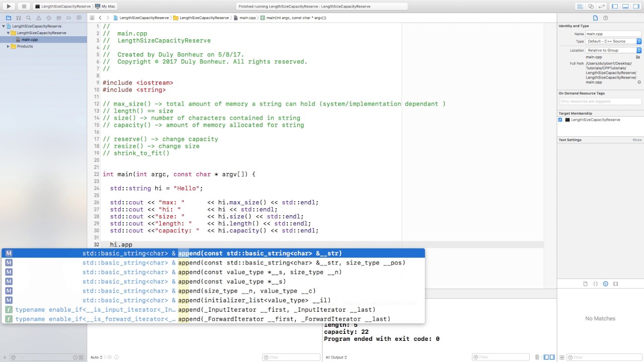This screenshot has width=644, height=362.
Task: Open the Type dropdown Default - C++ Source
Action: (x=613, y=41)
